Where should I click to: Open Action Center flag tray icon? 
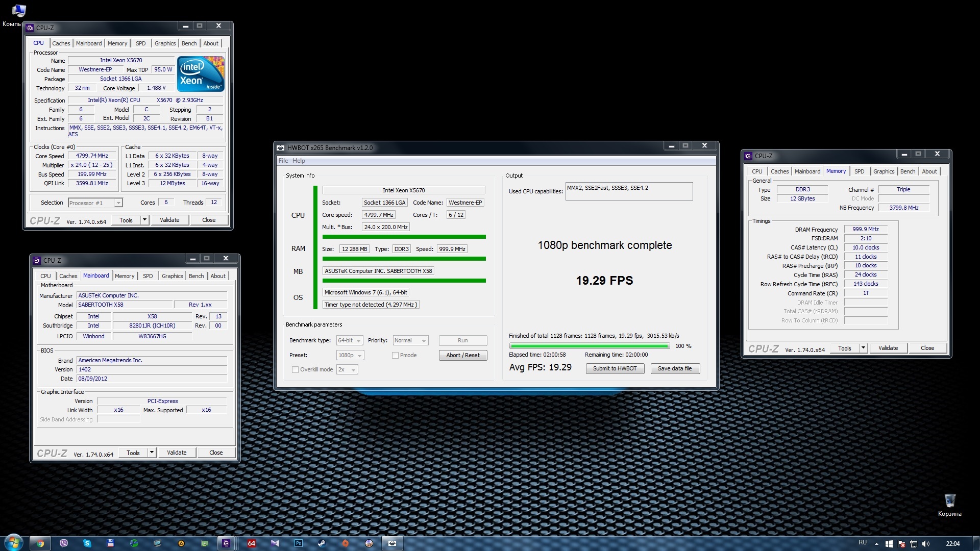point(901,544)
